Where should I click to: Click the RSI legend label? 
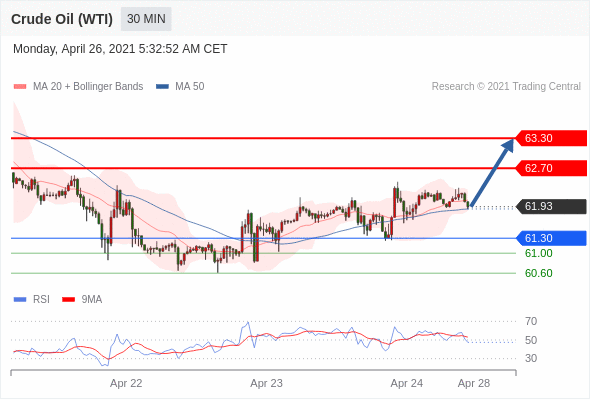tap(41, 300)
